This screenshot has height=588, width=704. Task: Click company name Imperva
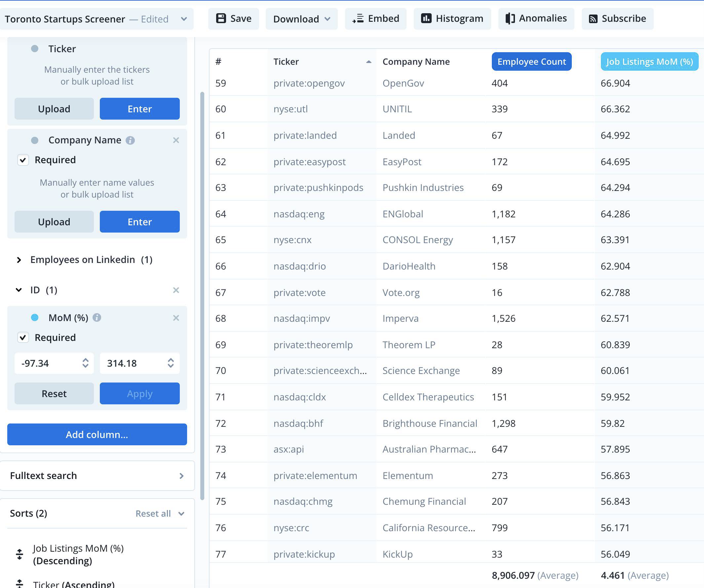[x=401, y=318]
